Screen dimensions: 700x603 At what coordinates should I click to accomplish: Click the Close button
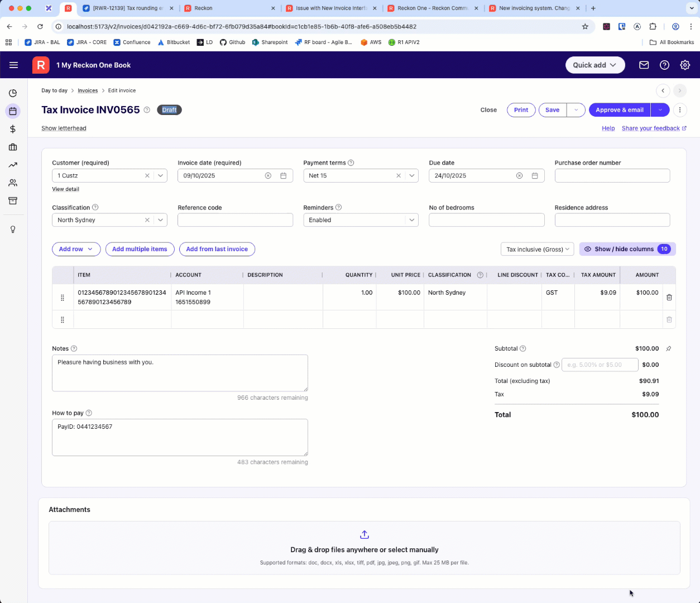pyautogui.click(x=488, y=110)
